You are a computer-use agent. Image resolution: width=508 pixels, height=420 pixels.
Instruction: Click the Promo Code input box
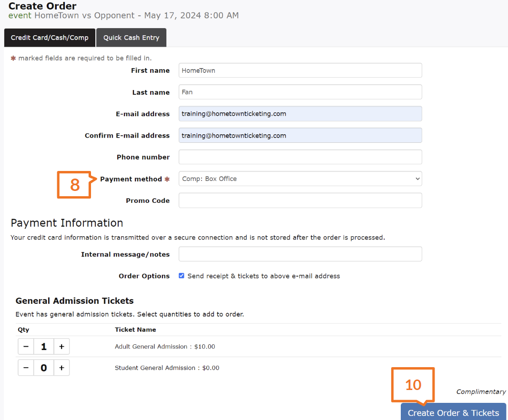[300, 200]
